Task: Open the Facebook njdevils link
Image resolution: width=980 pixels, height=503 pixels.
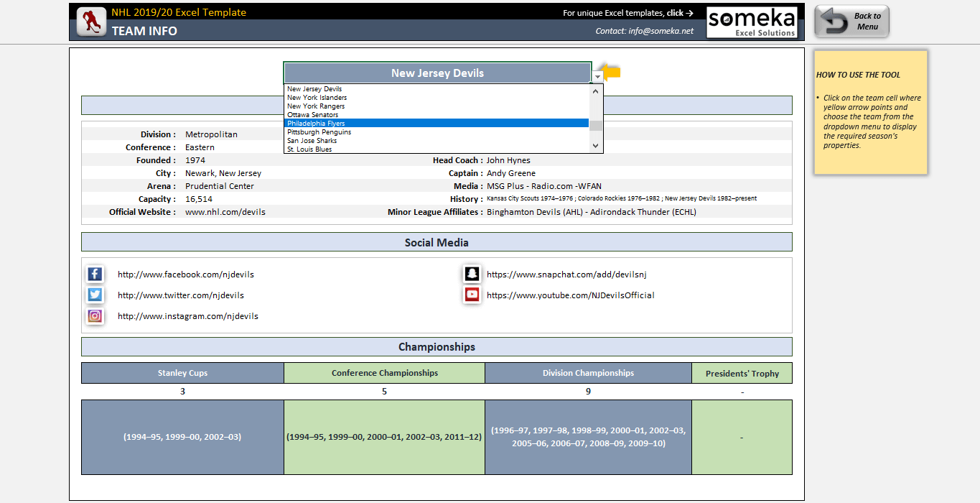Action: 185,274
